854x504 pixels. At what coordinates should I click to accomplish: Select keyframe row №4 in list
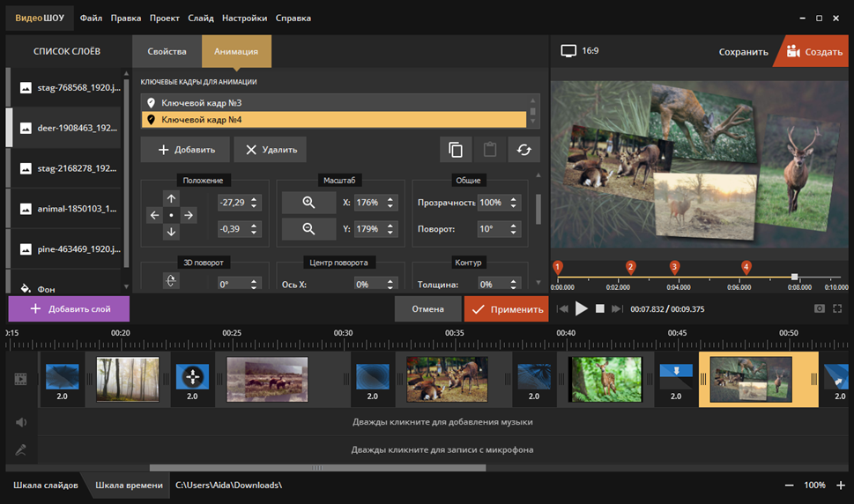(x=334, y=120)
